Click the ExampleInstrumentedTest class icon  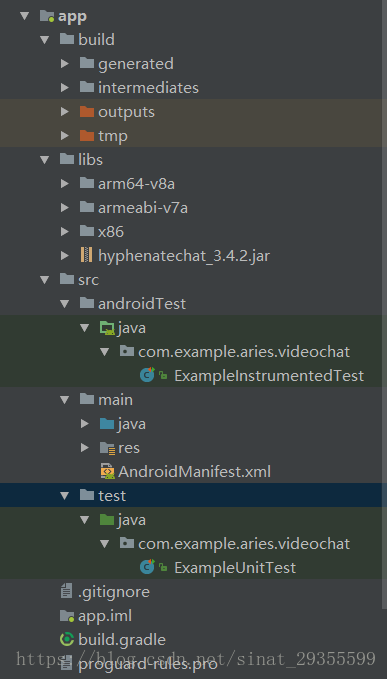point(148,375)
